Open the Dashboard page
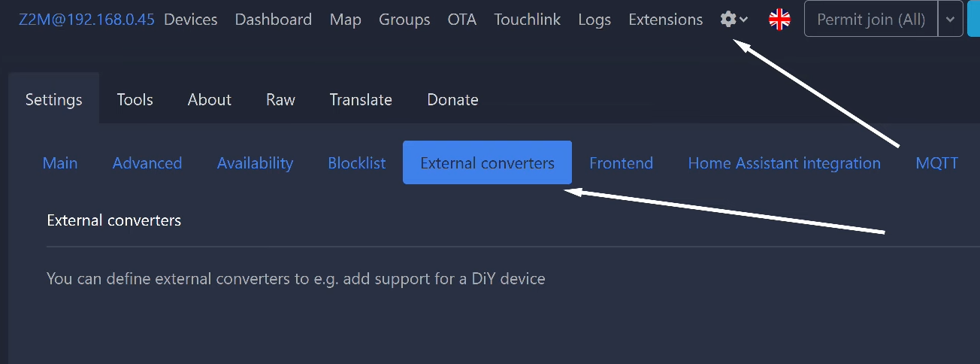The height and width of the screenshot is (364, 980). pyautogui.click(x=274, y=20)
